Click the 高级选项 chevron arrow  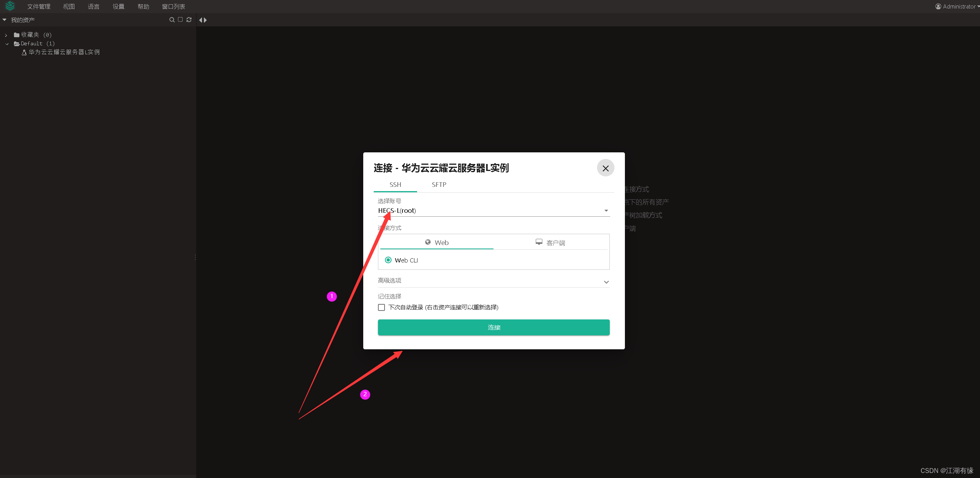coord(606,282)
